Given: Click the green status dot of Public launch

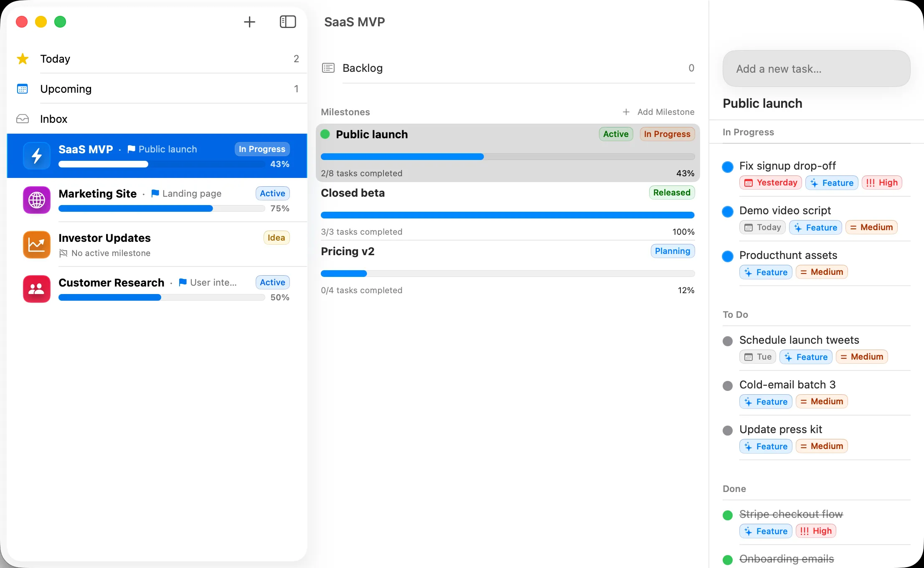Looking at the screenshot, I should [x=325, y=134].
